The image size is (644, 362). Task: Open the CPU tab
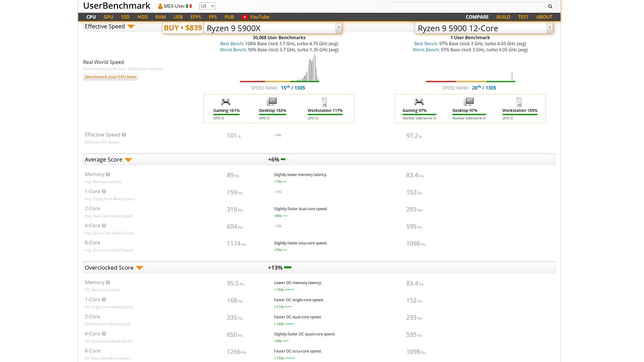[x=91, y=17]
